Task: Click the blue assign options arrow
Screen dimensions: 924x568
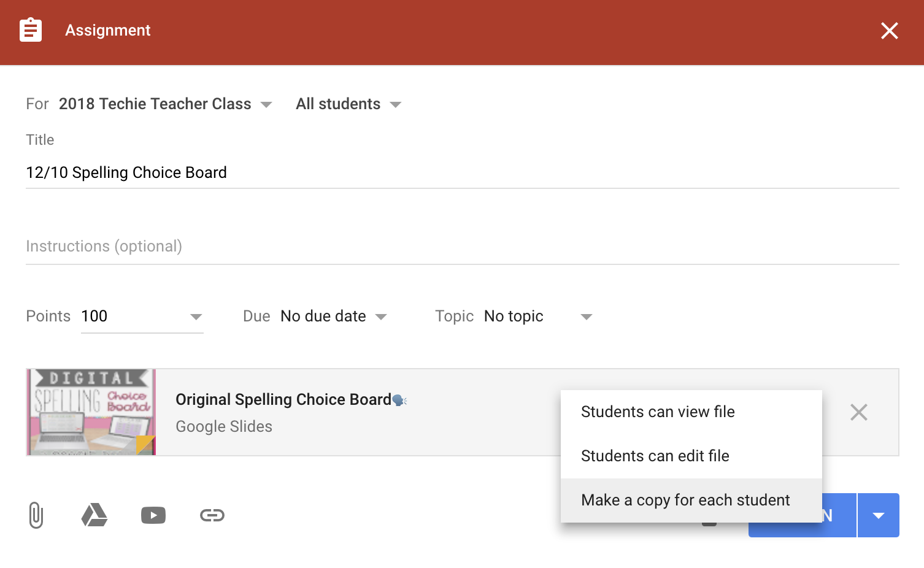Action: (878, 515)
